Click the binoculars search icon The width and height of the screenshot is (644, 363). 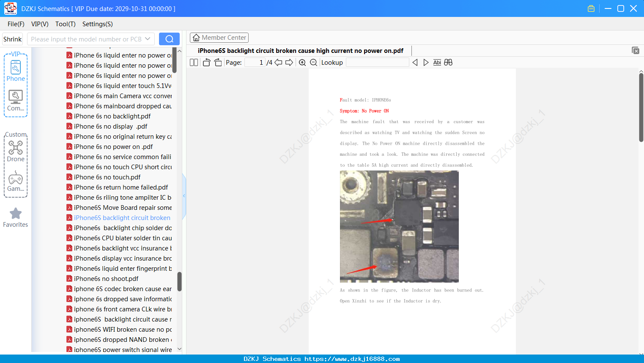(x=448, y=63)
